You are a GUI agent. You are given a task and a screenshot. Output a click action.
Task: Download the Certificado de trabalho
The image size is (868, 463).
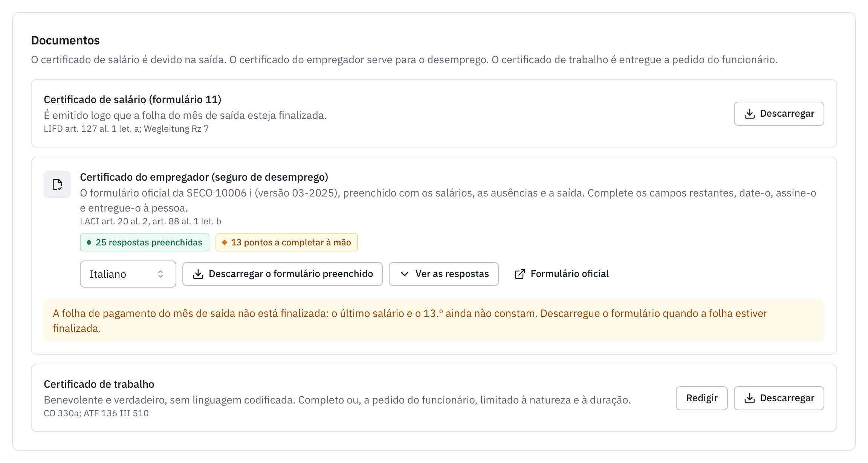coord(779,398)
